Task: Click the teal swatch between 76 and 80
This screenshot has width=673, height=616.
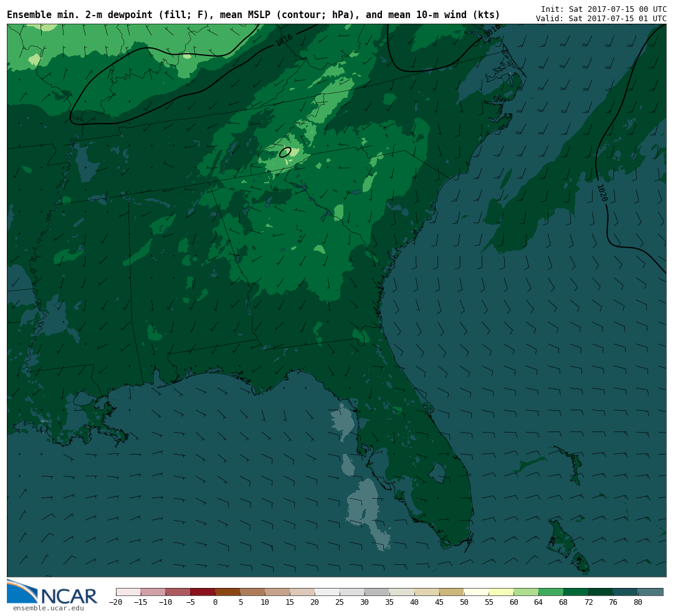Action: (x=626, y=592)
